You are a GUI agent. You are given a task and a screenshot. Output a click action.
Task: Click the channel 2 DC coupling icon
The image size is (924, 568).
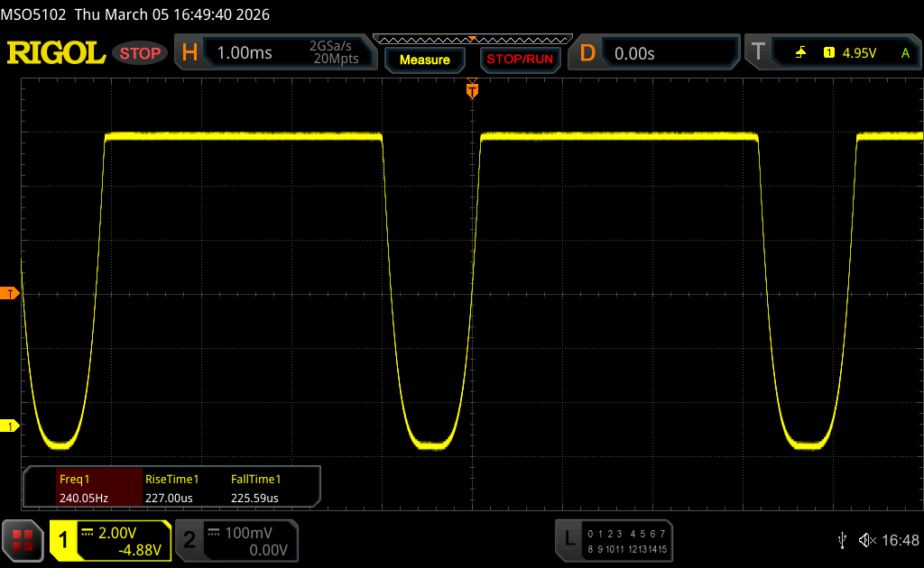(214, 533)
